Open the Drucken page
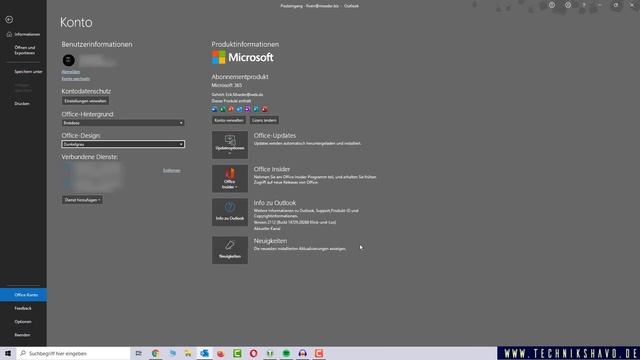 coord(23,104)
